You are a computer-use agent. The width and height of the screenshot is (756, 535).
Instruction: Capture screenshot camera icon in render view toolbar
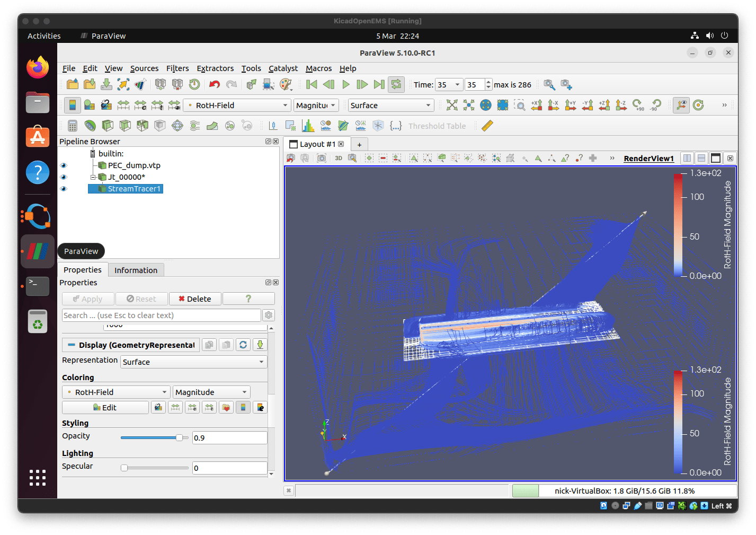[322, 158]
